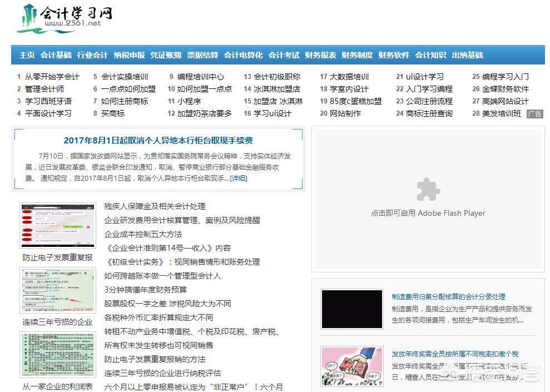
Task: Select 行业会计 menu item
Action: tap(93, 55)
